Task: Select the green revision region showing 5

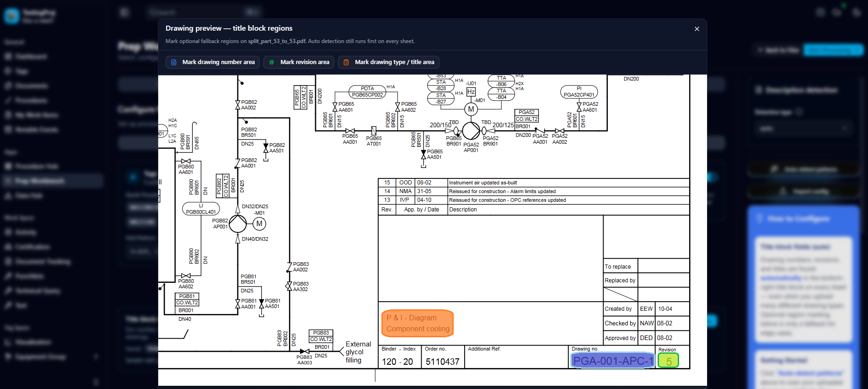Action: point(668,361)
